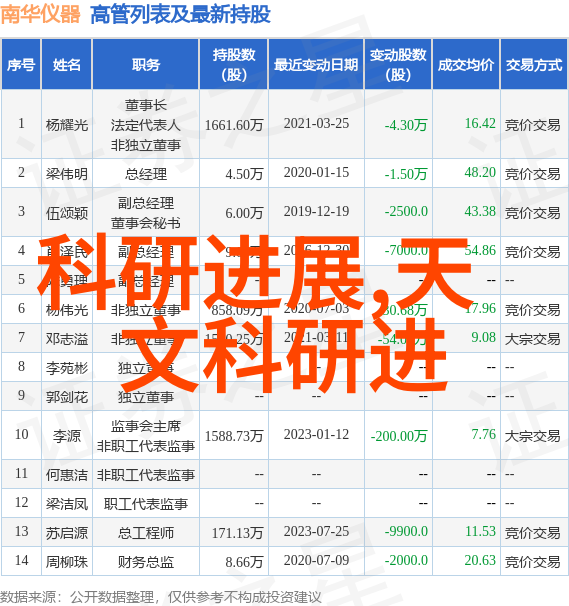Click the change value -2500.0

pos(406,211)
